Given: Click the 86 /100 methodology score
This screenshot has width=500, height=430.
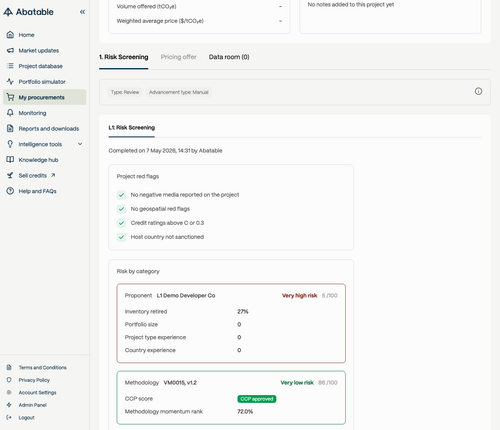Looking at the screenshot, I should click(x=328, y=383).
